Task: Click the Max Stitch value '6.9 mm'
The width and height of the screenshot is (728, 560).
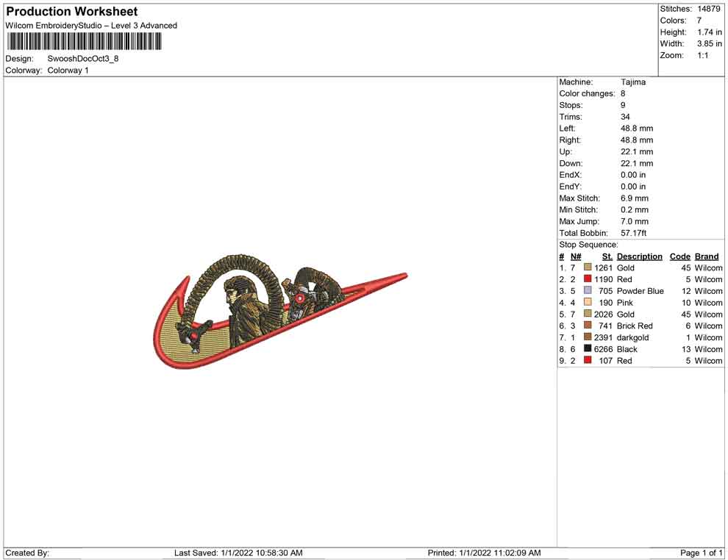Action: (635, 198)
